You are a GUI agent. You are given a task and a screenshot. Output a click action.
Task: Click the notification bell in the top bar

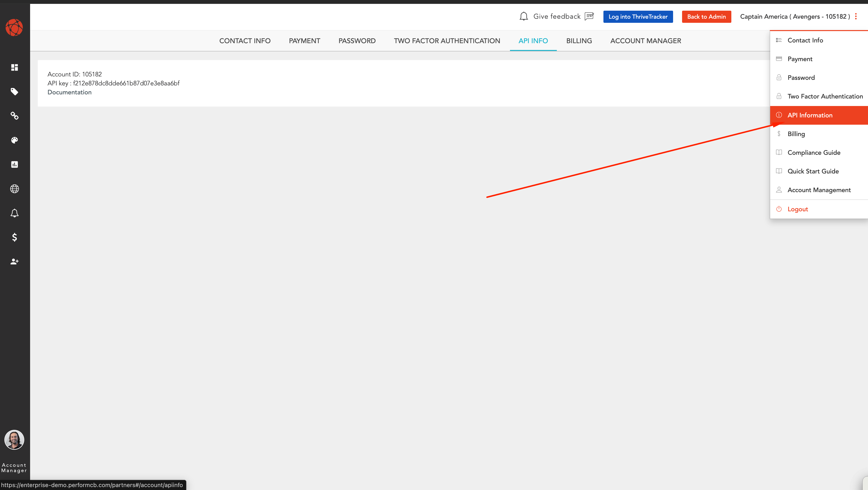[524, 16]
